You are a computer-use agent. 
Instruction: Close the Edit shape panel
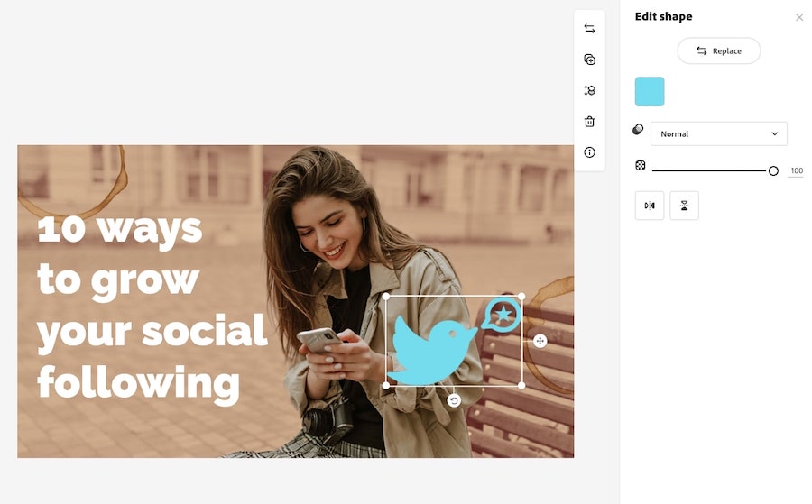(799, 18)
